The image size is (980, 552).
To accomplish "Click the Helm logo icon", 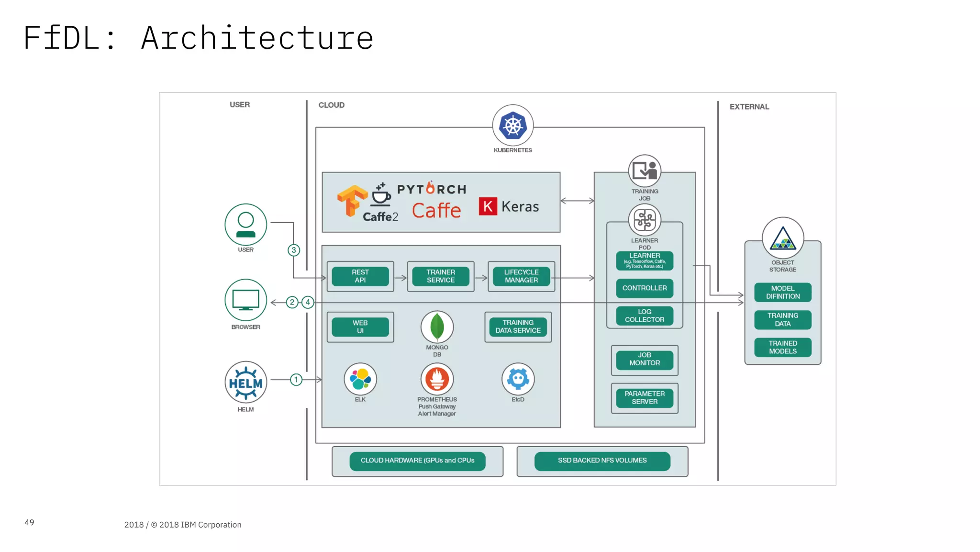I will tap(245, 382).
